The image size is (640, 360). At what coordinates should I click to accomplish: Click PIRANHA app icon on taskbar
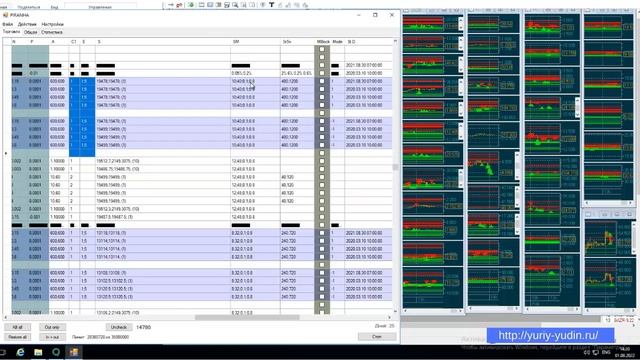point(74,352)
